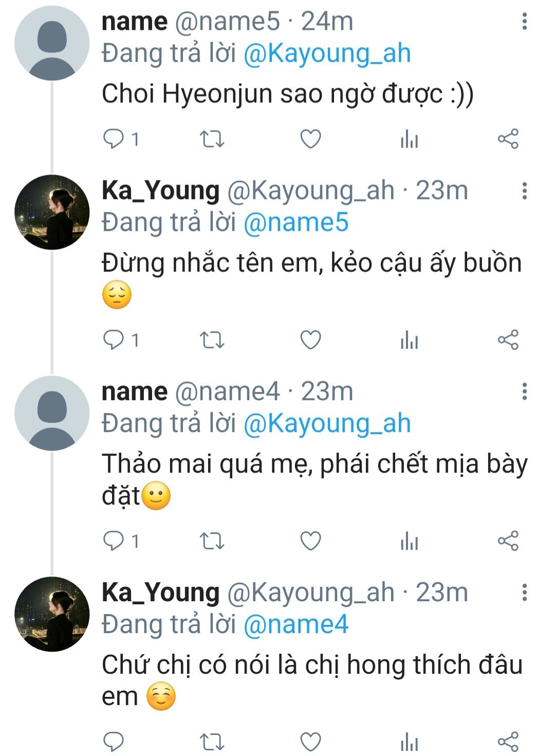
Task: Open more options on 'Đừng nhắc tên em' tweet
Action: point(524,191)
